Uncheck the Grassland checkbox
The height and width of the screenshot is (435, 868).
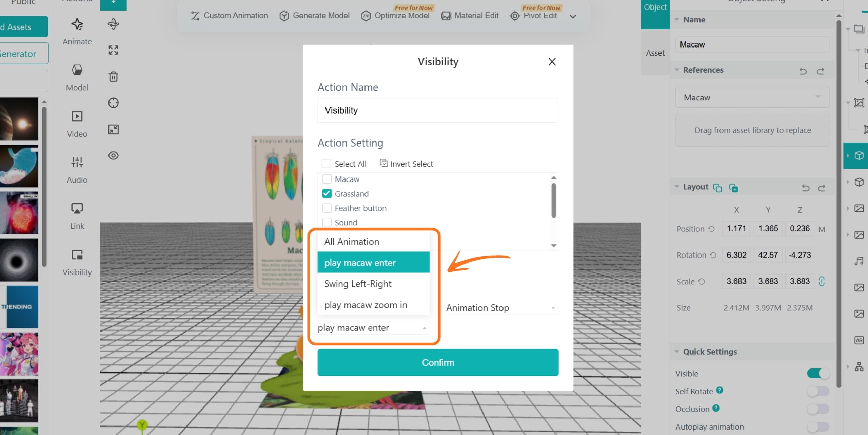point(327,193)
